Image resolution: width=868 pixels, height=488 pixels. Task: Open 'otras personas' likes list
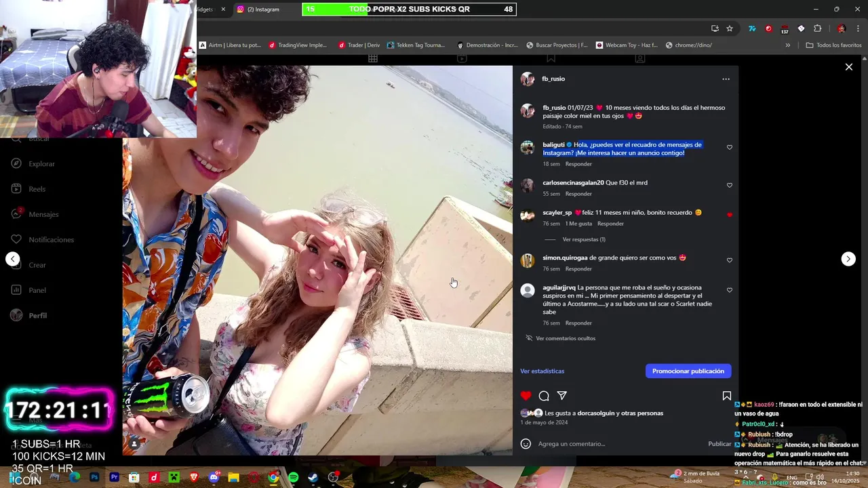pos(644,413)
